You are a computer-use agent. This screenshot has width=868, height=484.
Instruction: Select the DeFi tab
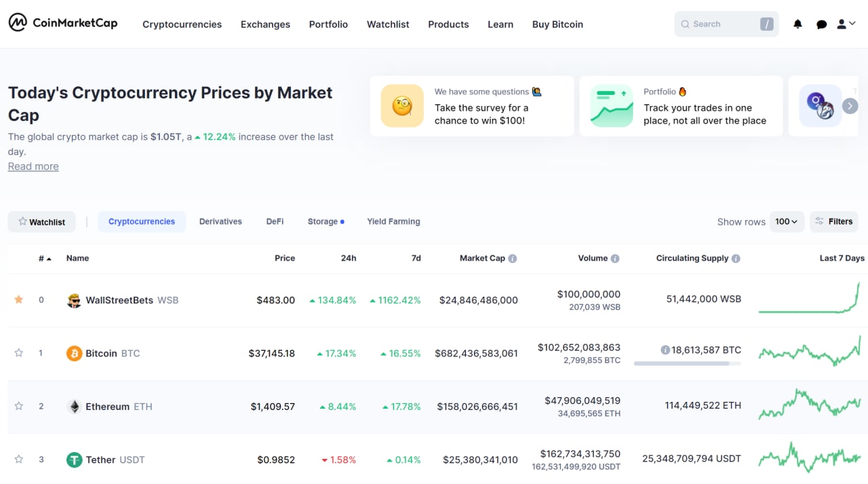point(275,222)
